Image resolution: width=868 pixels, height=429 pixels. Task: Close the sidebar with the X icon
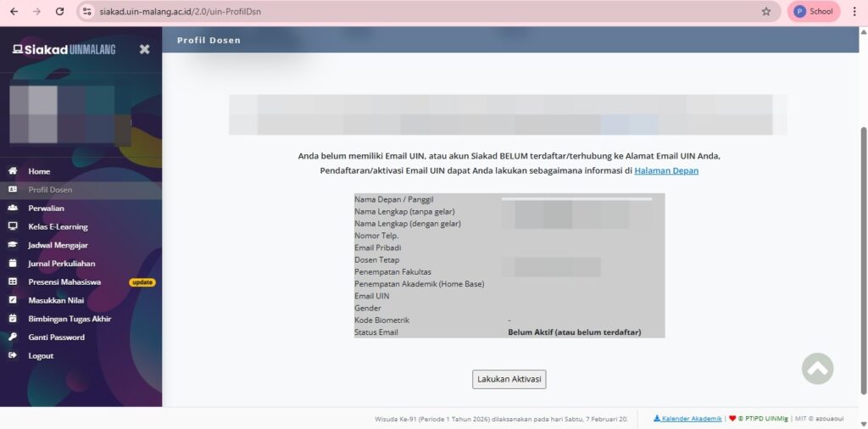coord(144,49)
